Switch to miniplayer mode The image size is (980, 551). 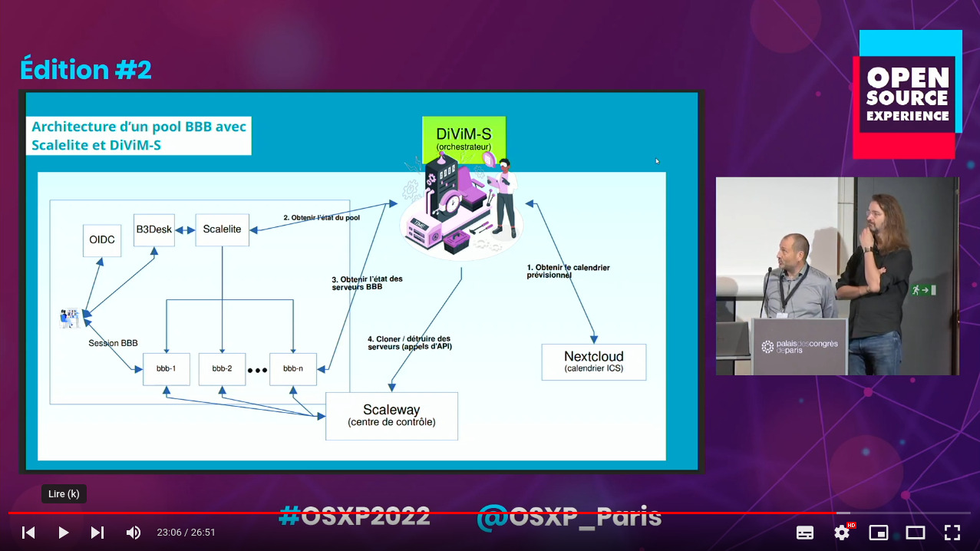point(878,533)
